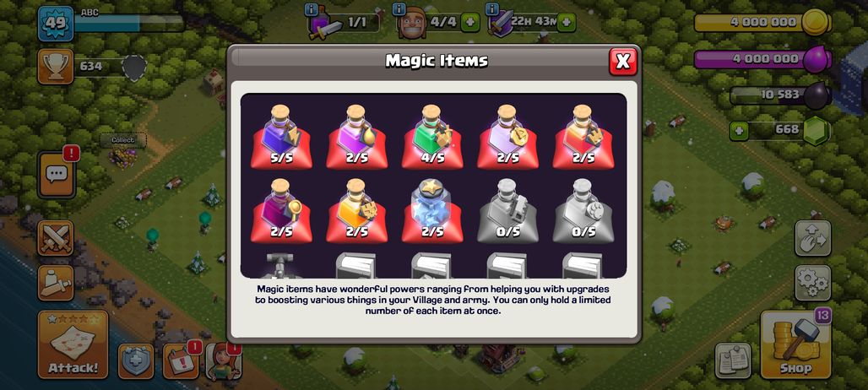
Task: Show info for the builder count
Action: pyautogui.click(x=399, y=8)
